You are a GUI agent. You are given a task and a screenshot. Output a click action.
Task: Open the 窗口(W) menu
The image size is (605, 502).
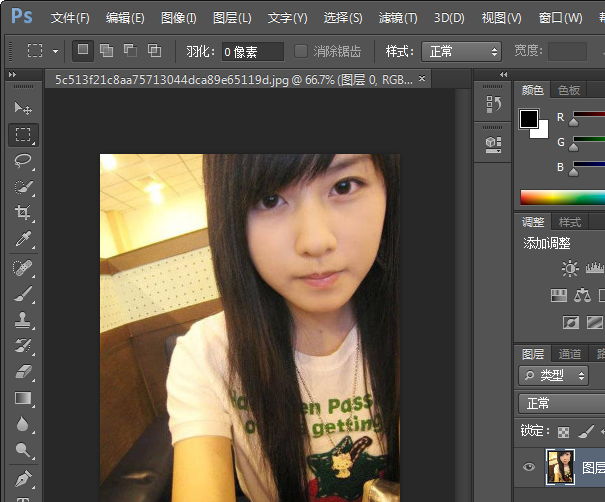coord(560,18)
